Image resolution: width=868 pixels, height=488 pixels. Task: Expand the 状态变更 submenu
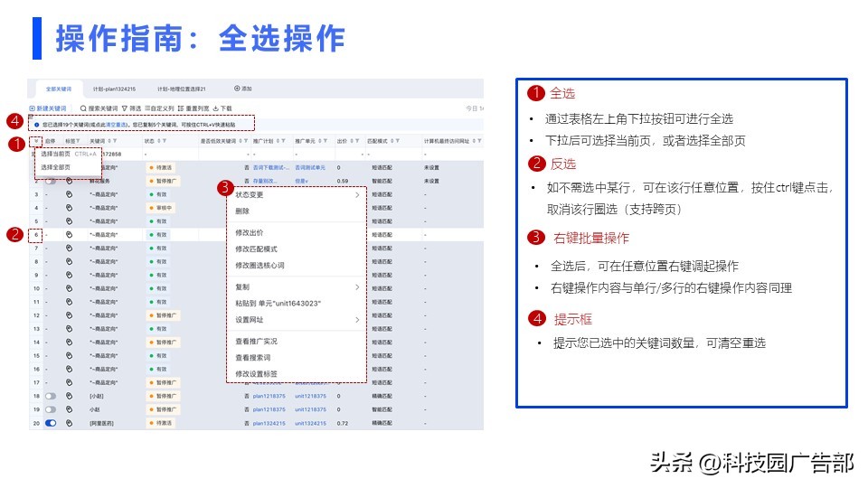[x=357, y=195]
